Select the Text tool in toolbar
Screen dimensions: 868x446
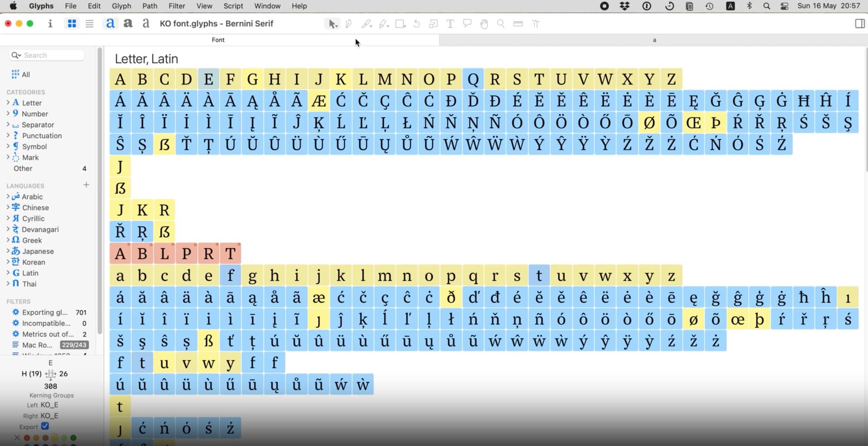tap(450, 23)
